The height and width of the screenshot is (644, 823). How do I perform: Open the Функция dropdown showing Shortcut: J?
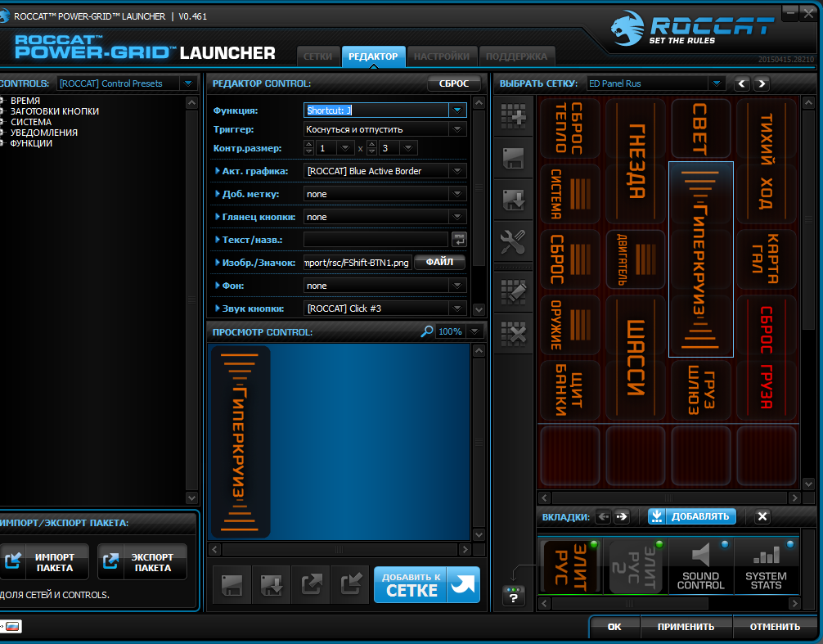(x=457, y=110)
